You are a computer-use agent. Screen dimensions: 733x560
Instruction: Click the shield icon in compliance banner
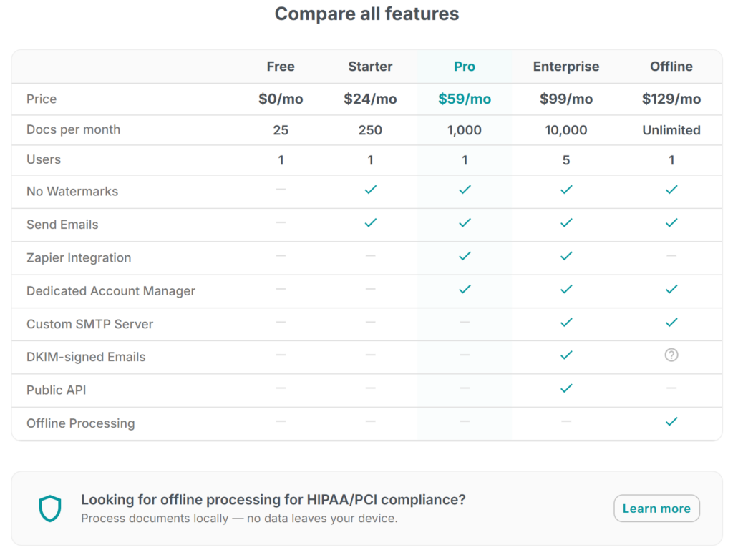(50, 509)
